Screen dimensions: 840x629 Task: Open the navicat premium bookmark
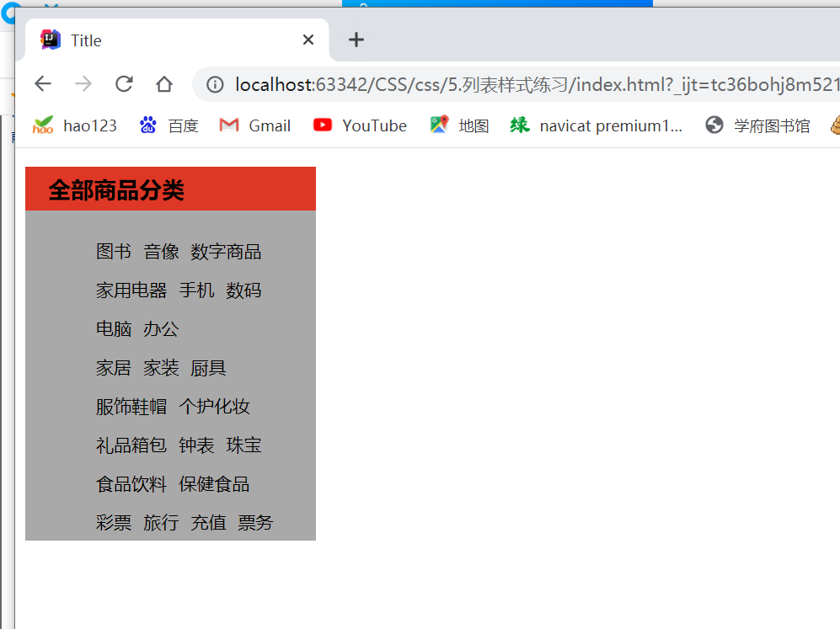[x=596, y=125]
